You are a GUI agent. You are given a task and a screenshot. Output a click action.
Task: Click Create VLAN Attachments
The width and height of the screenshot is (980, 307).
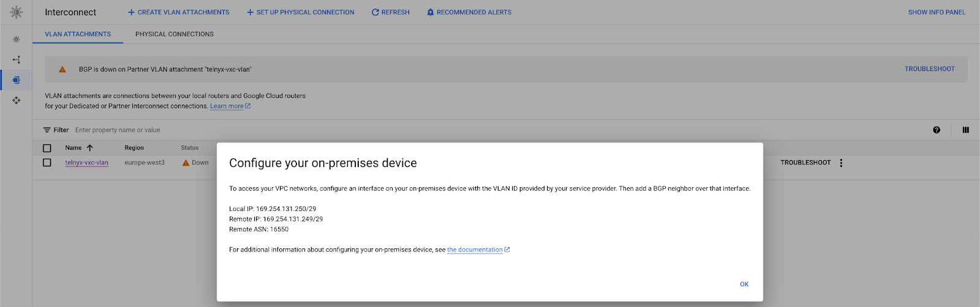click(x=178, y=12)
